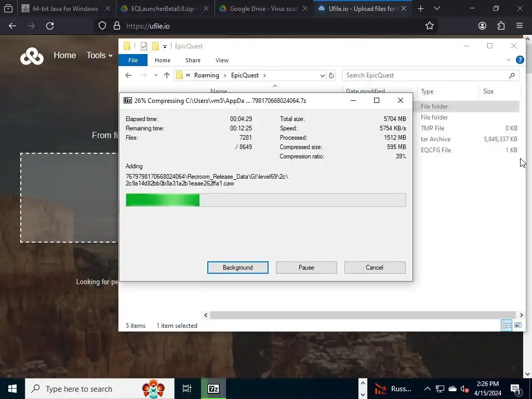Open Firefox account icon
This screenshot has width=532, height=399.
482,26
